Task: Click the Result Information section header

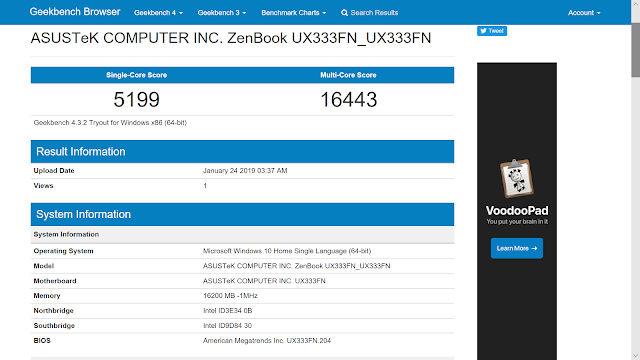Action: [x=242, y=151]
